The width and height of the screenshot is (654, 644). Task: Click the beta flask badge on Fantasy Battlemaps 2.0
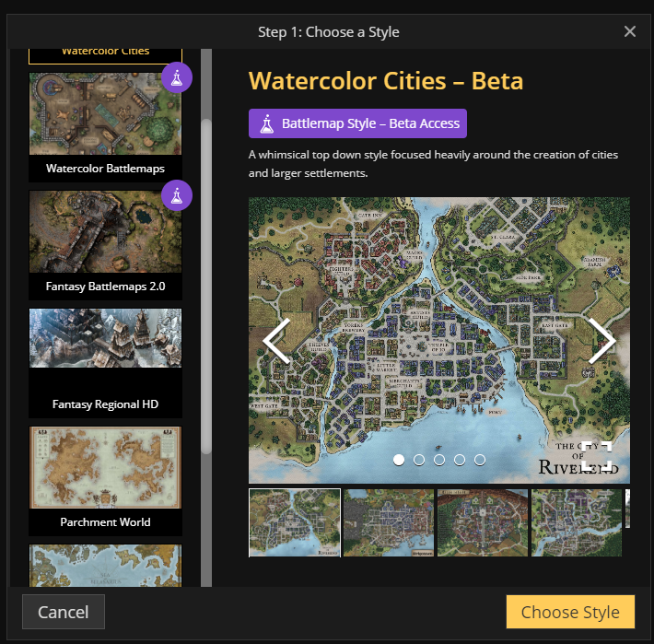177,195
